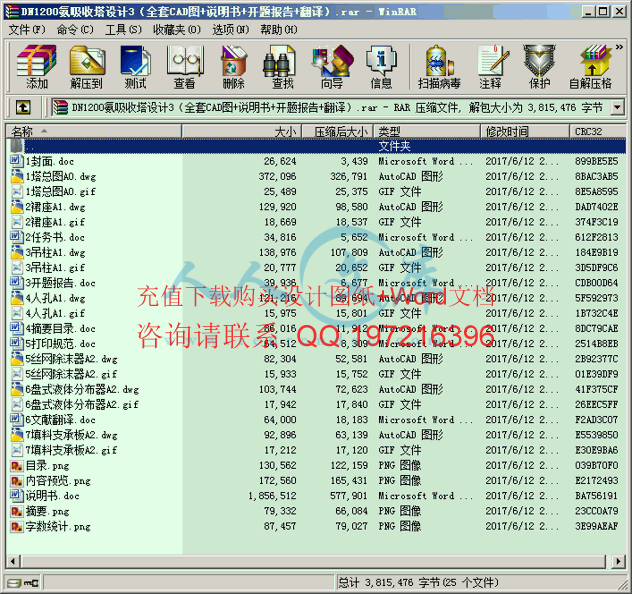Open the 工具(S) menu
The height and width of the screenshot is (594, 632).
pos(123,30)
